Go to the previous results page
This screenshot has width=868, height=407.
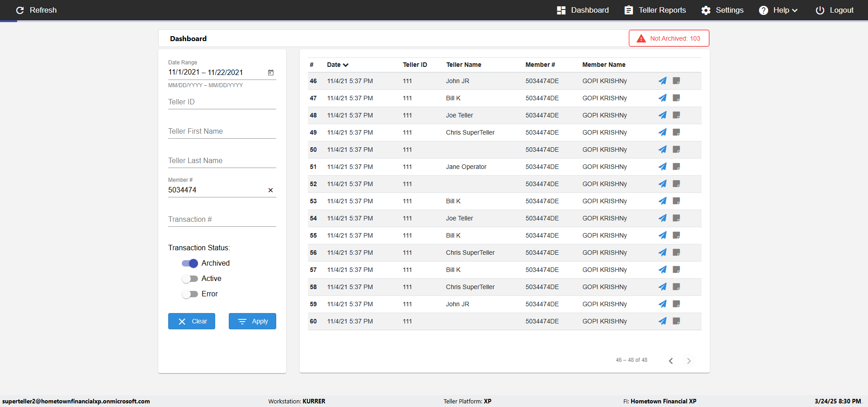click(x=671, y=360)
